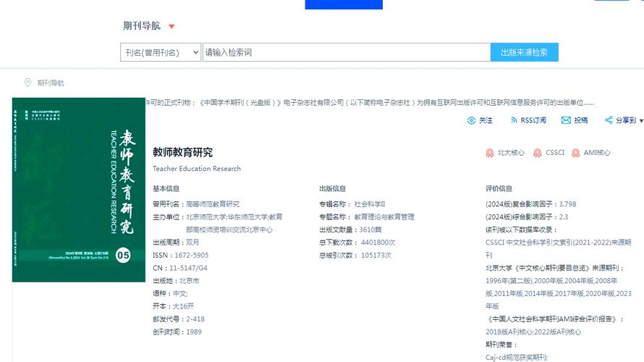Click the envelope 投稿 icon
The image size is (644, 362).
566,120
